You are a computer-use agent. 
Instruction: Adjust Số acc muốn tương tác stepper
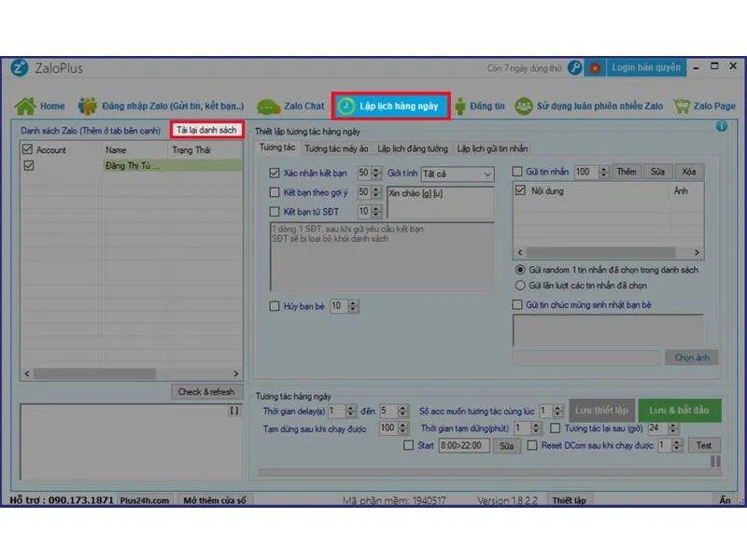[557, 411]
